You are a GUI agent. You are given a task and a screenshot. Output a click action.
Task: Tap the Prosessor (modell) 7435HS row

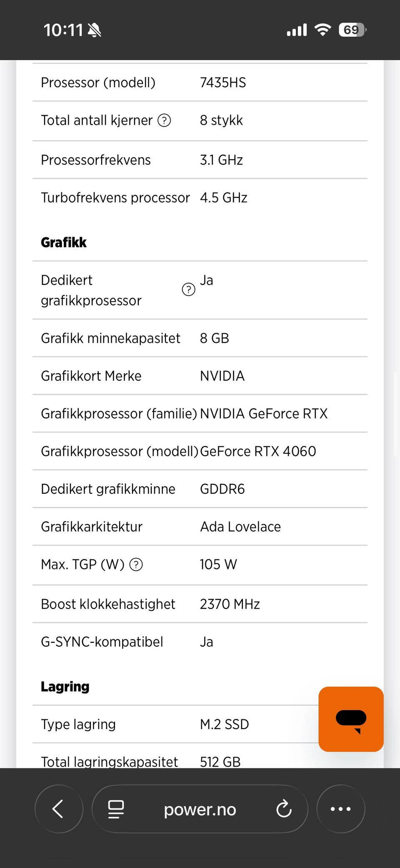tap(200, 83)
